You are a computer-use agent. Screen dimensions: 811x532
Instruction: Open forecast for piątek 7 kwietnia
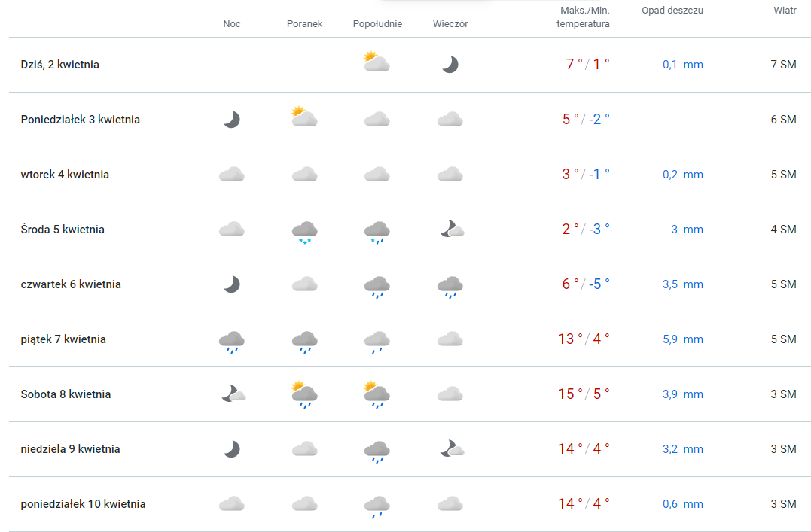[x=410, y=339]
